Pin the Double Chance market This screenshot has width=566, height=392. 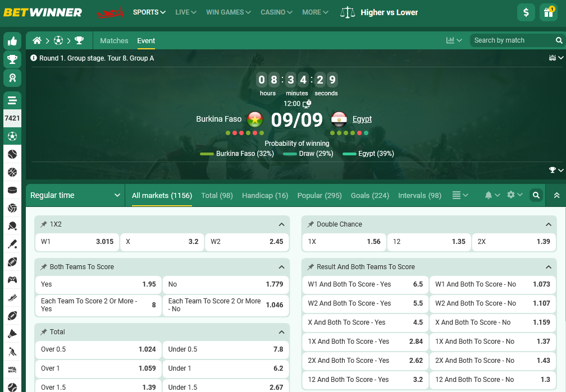coord(310,224)
